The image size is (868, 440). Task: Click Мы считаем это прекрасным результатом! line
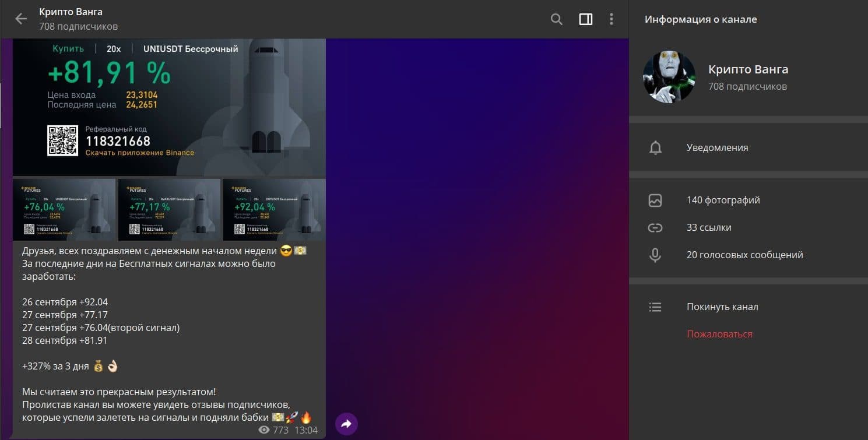(x=119, y=392)
